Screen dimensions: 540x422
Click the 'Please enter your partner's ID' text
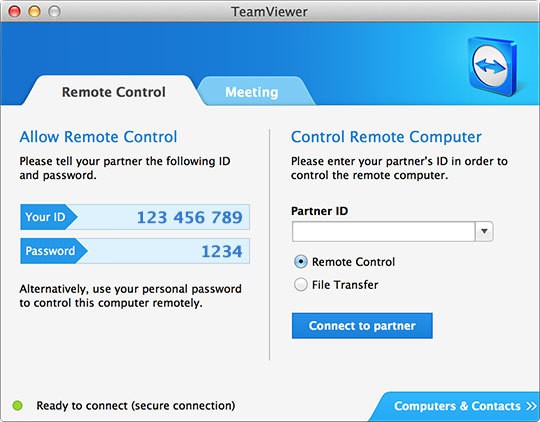[x=399, y=168]
